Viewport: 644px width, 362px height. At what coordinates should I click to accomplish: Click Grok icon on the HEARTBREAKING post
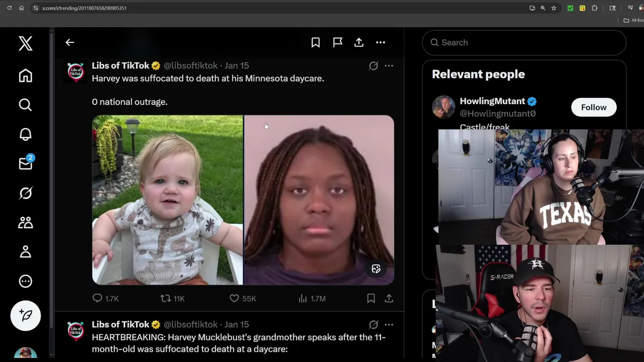(373, 325)
